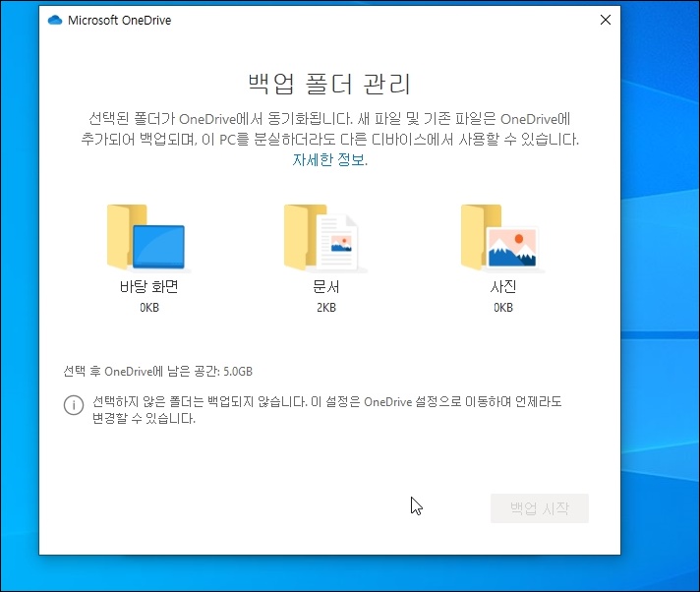The width and height of the screenshot is (700, 592).
Task: Click the 문서 folder label
Action: pos(325,286)
